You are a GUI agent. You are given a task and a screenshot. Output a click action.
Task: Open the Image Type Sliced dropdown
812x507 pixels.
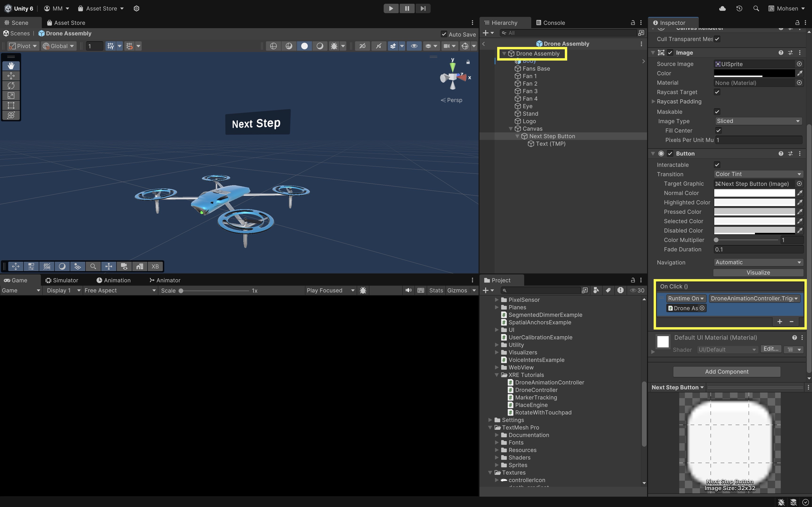click(758, 121)
